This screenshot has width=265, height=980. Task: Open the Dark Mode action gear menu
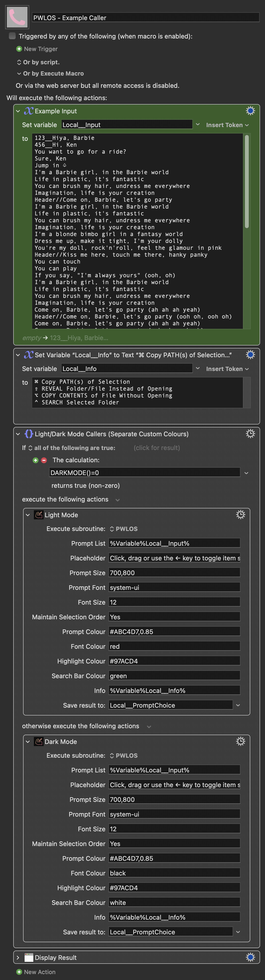coord(240,741)
